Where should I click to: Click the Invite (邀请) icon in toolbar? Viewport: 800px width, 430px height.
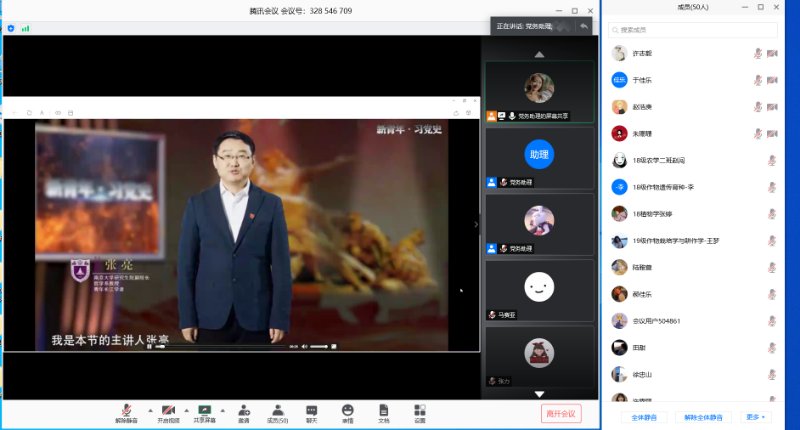click(243, 412)
